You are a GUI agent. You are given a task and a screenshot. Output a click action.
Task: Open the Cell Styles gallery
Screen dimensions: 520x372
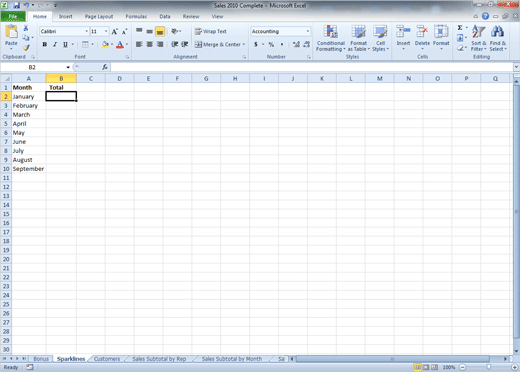pos(380,38)
